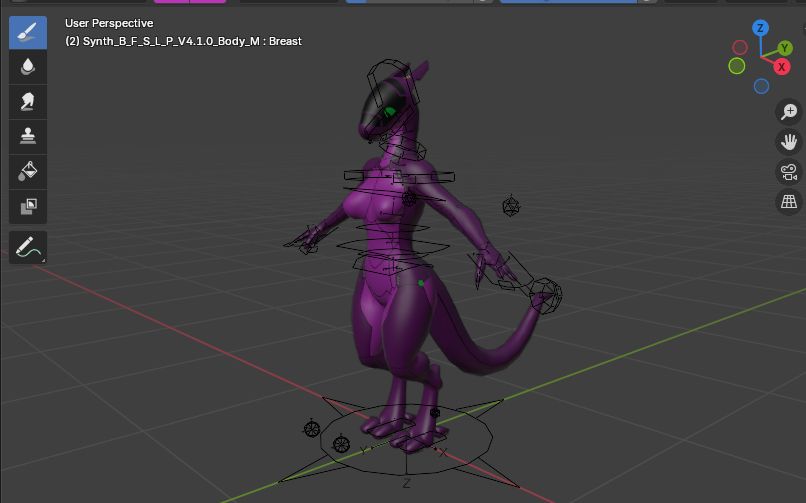
Task: Toggle the camera view icon
Action: point(789,172)
